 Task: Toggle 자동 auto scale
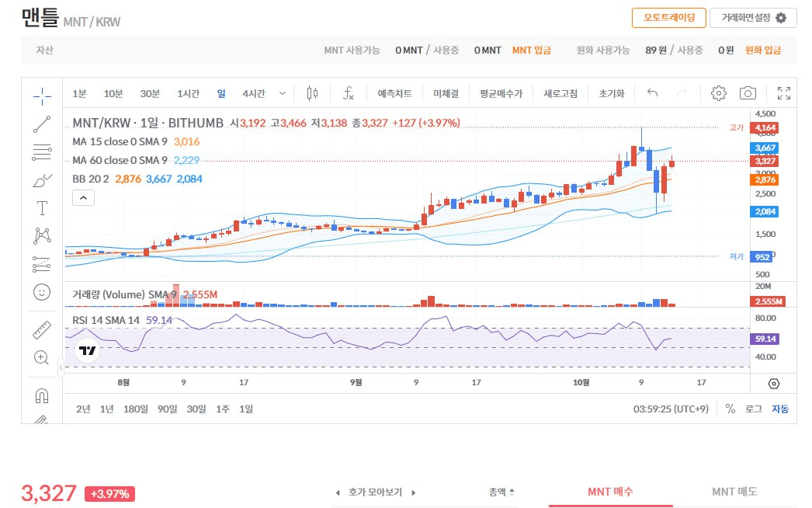click(x=779, y=409)
